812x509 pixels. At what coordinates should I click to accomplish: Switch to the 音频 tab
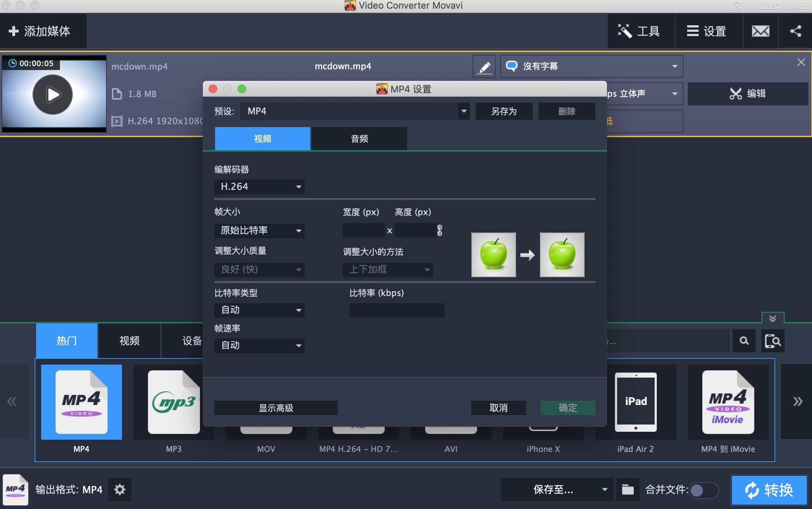click(359, 138)
